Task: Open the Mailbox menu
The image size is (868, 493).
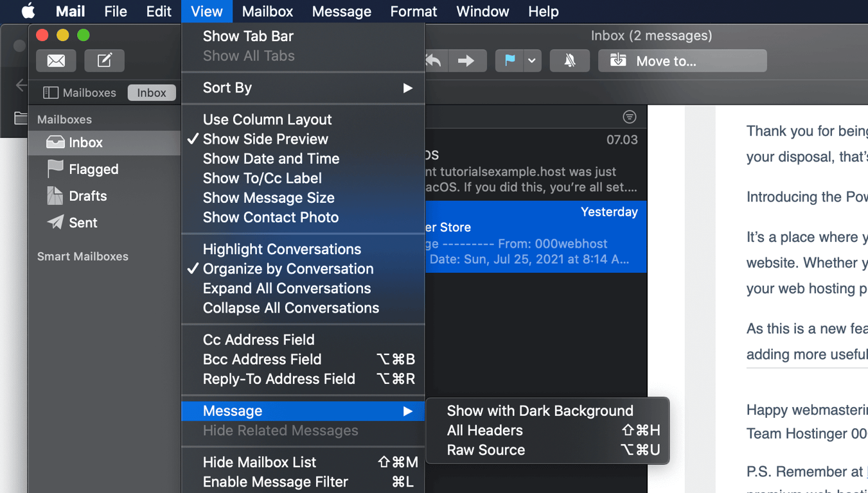Action: click(267, 11)
